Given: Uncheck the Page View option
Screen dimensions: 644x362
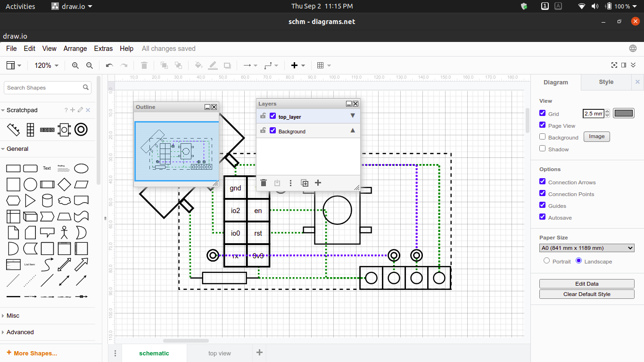Looking at the screenshot, I should [543, 125].
